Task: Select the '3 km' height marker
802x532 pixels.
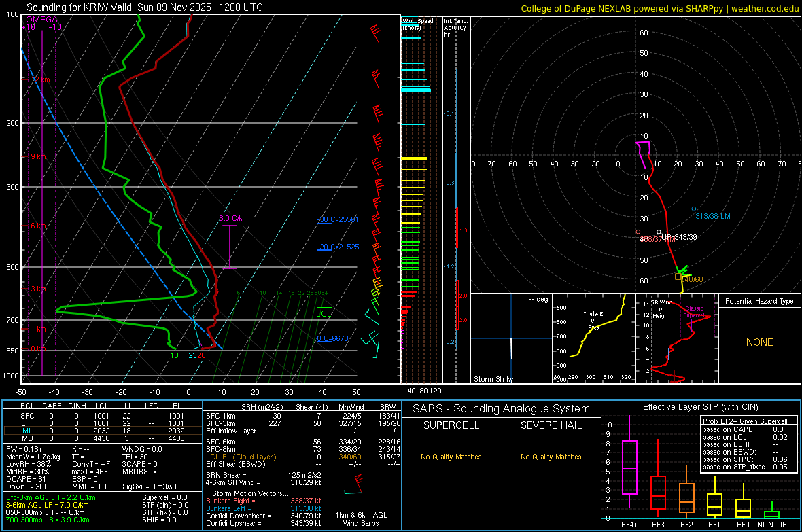Action: (38, 289)
